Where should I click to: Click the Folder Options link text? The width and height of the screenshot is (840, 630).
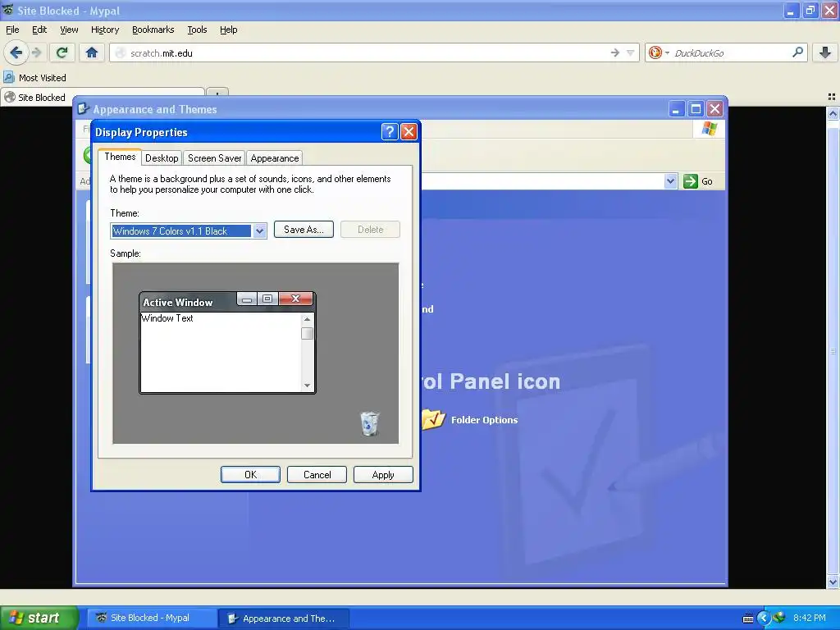coord(484,420)
